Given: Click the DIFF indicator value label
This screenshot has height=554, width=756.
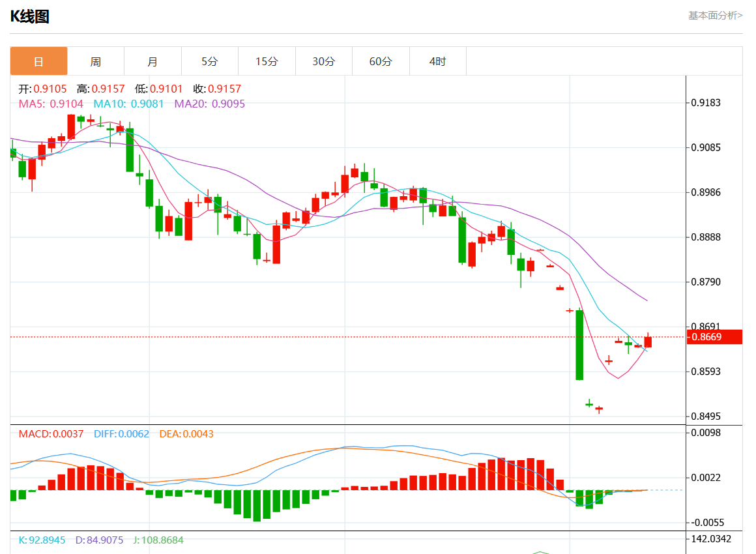Looking at the screenshot, I should tap(121, 433).
